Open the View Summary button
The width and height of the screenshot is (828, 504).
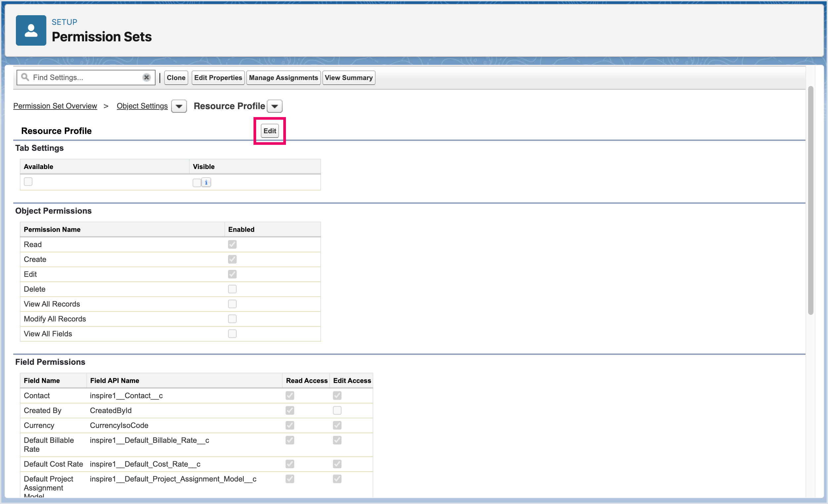[x=348, y=78]
